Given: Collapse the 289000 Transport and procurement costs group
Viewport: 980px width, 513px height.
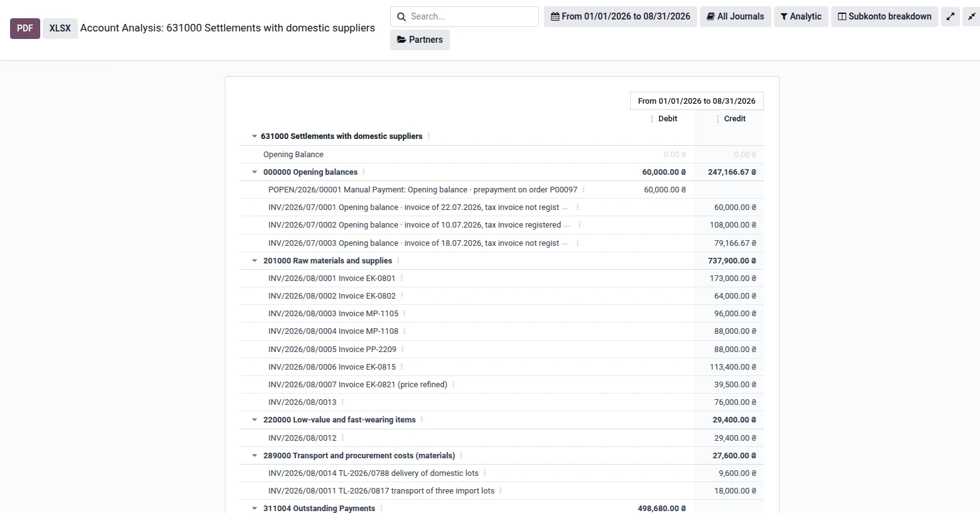Looking at the screenshot, I should coord(254,456).
